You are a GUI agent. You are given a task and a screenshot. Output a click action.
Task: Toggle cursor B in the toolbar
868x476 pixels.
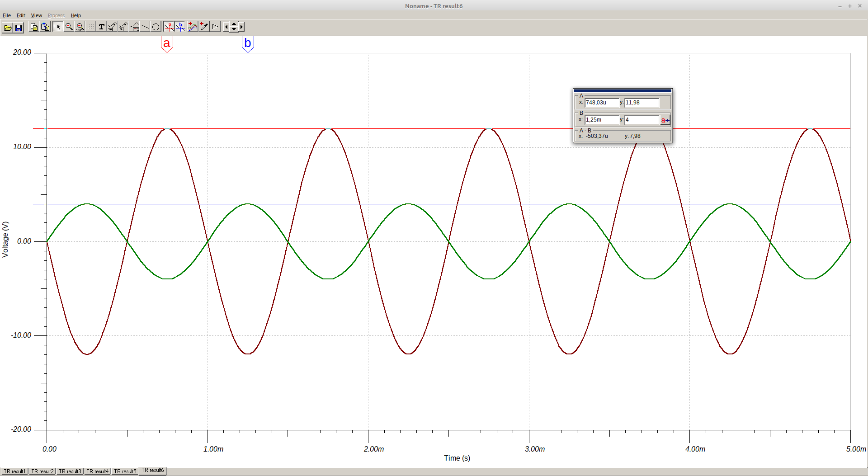tap(180, 27)
